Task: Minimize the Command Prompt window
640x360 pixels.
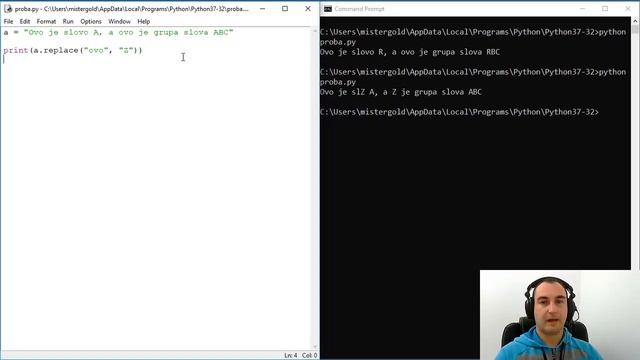Action: click(582, 9)
